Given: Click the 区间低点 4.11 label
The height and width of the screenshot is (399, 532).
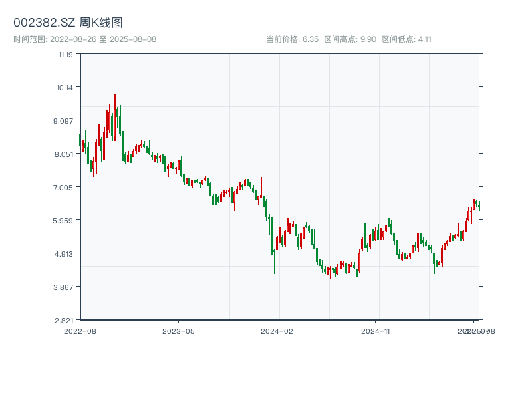Looking at the screenshot, I should (406, 39).
